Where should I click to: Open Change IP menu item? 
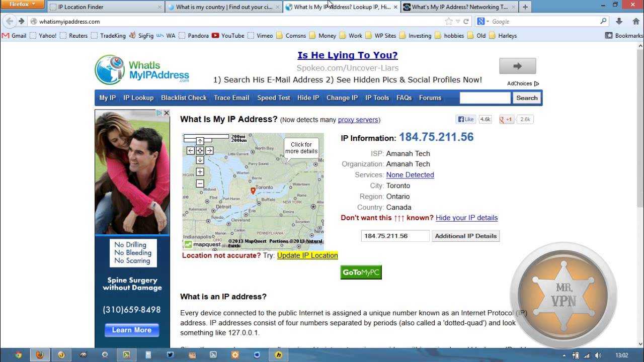pos(342,98)
